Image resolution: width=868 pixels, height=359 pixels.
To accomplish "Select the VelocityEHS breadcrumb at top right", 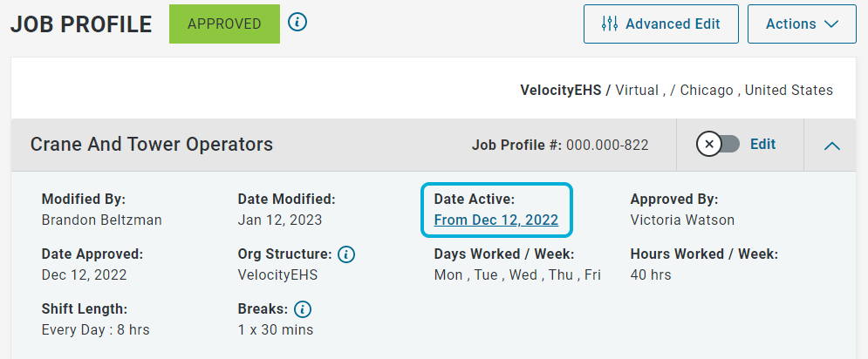I will (560, 90).
